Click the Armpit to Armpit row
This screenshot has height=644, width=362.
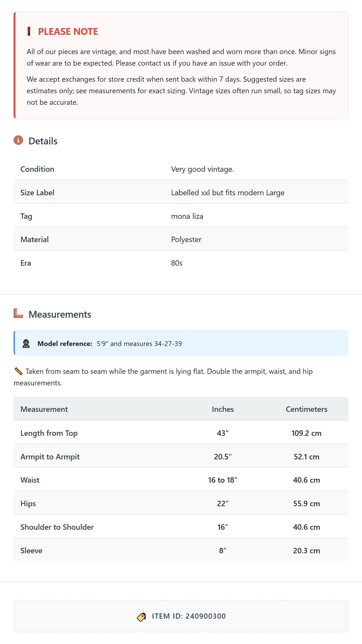[181, 456]
